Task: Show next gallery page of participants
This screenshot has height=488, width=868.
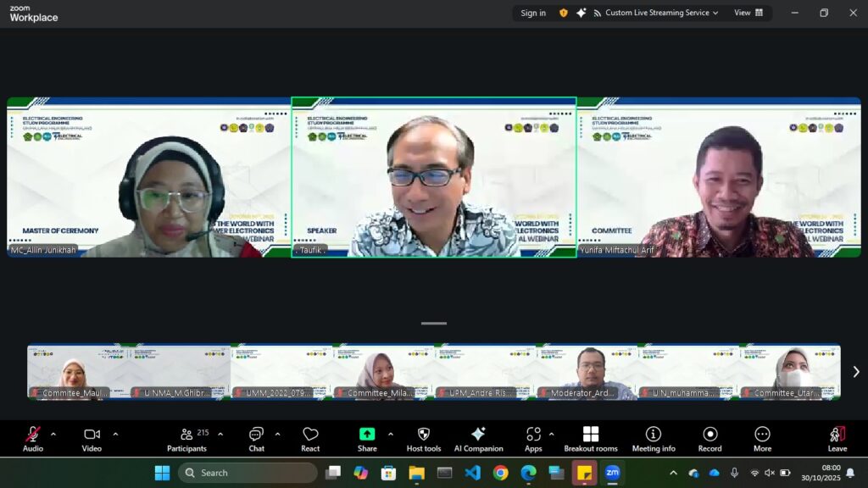Action: 855,372
